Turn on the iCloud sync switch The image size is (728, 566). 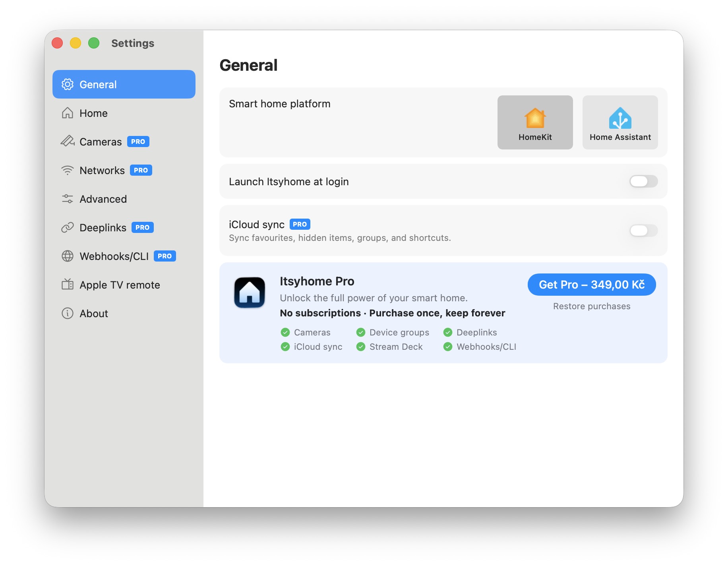click(644, 231)
